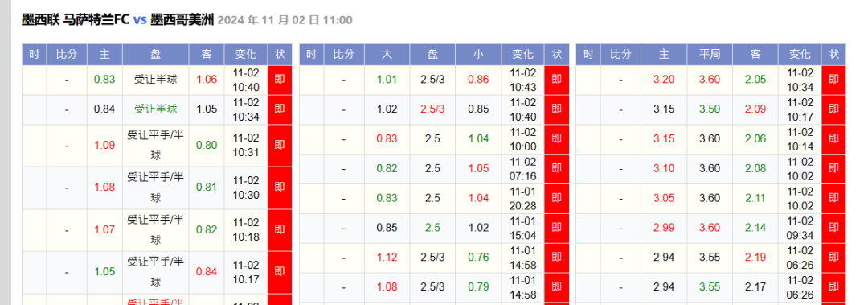Click the 盘 header in the handicap table

click(x=156, y=55)
